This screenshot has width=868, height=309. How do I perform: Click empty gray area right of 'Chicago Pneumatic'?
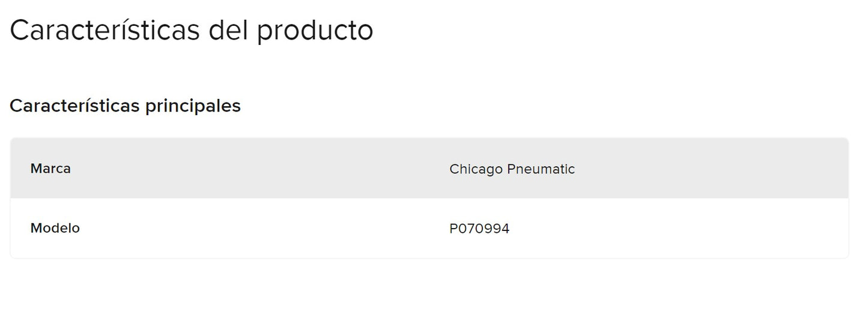(709, 169)
